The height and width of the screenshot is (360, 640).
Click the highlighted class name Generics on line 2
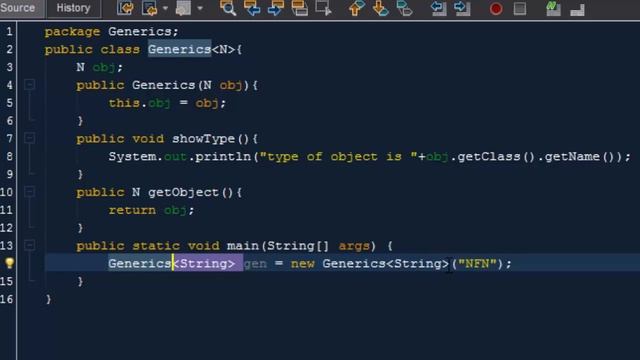tap(180, 49)
